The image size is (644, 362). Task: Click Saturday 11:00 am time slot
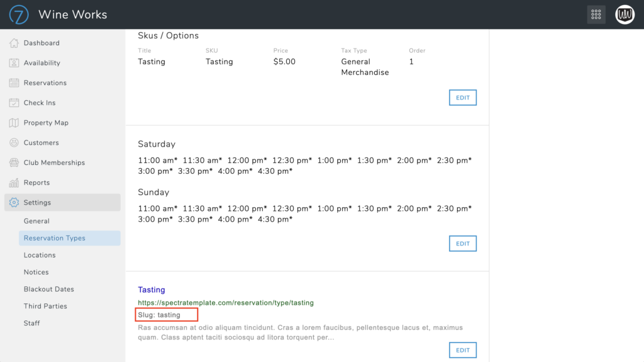pos(158,161)
